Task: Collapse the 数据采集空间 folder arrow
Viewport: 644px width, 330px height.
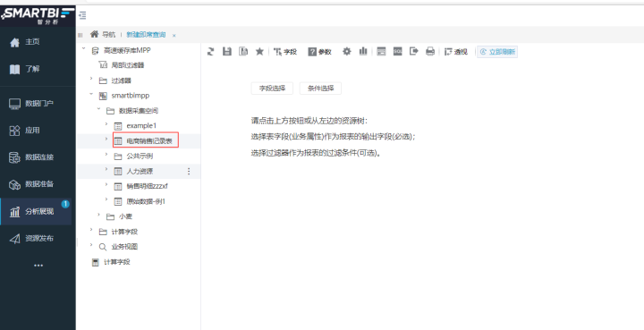Action: (98, 109)
